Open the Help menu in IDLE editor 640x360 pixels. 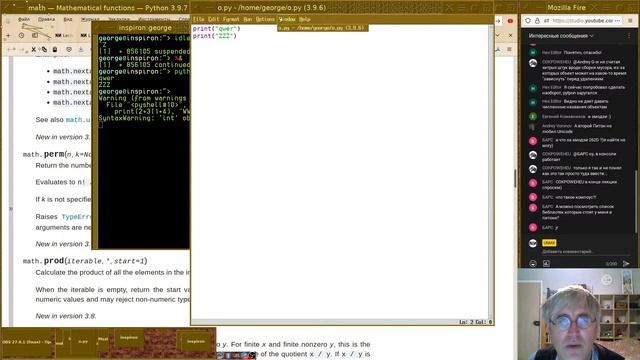pyautogui.click(x=304, y=19)
